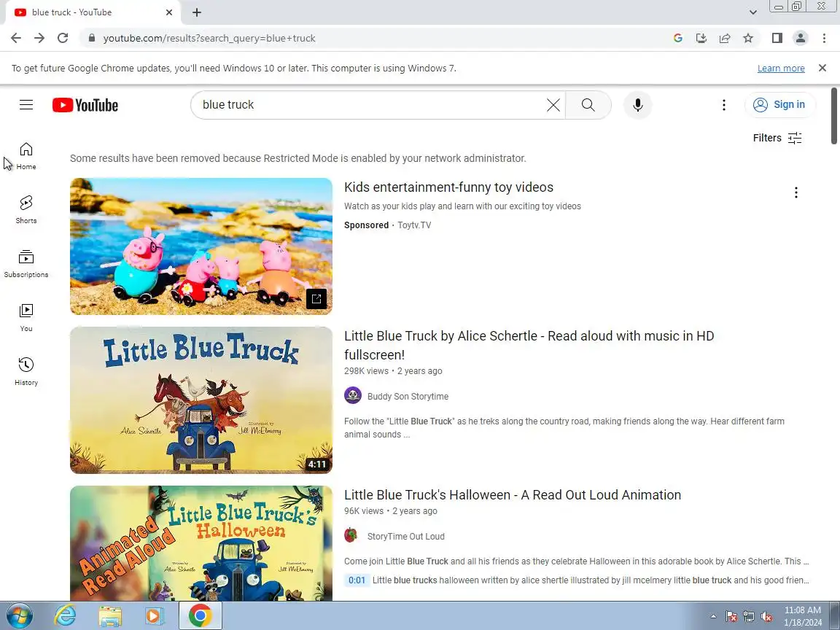Click the install/download icon in address bar
Viewport: 840px width, 630px height.
point(701,38)
